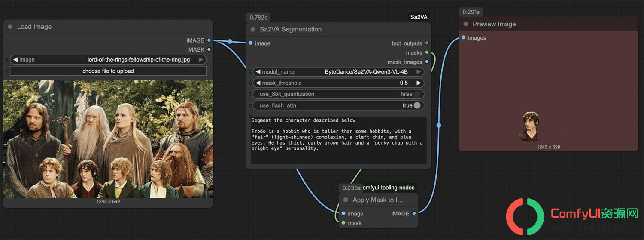The image size is (644, 240).
Task: Open the model_name dropdown
Action: [x=338, y=72]
